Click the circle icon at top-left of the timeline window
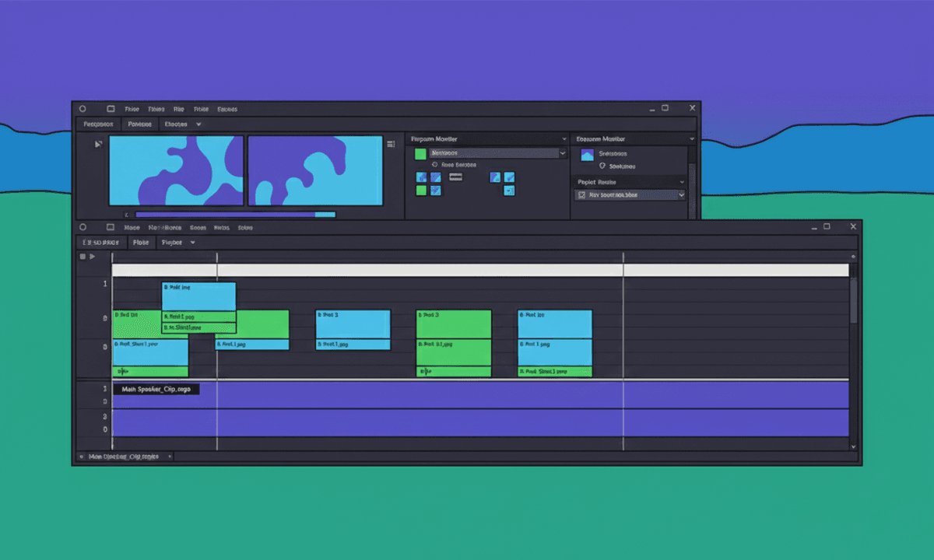Screen dimensions: 934x560 83,226
